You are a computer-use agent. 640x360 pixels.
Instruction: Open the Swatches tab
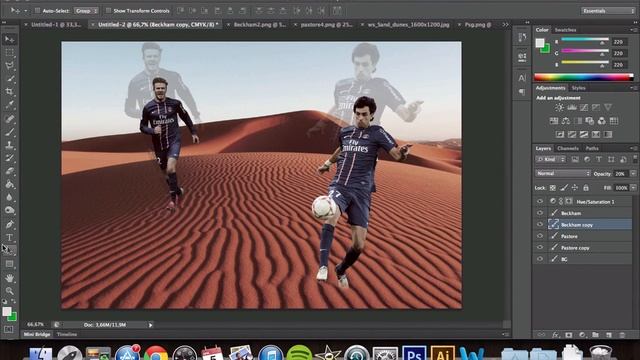(x=565, y=30)
